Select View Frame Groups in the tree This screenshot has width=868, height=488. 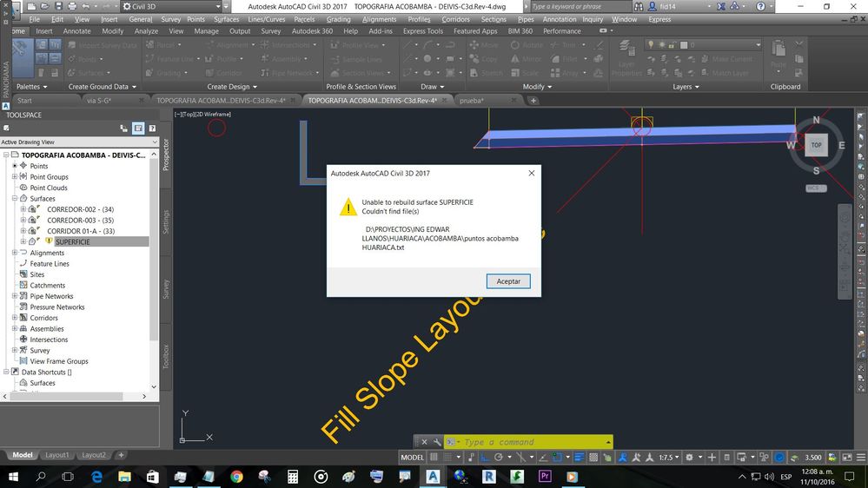(59, 361)
